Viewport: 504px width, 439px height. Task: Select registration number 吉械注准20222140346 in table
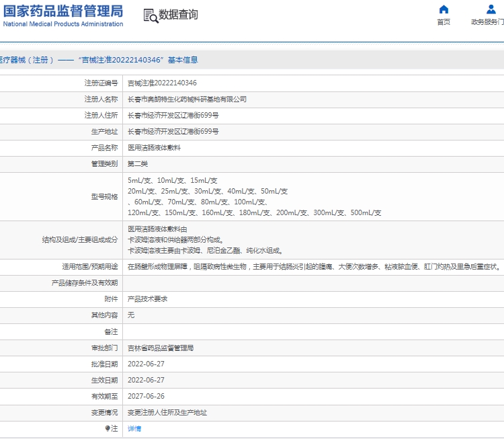pyautogui.click(x=162, y=83)
